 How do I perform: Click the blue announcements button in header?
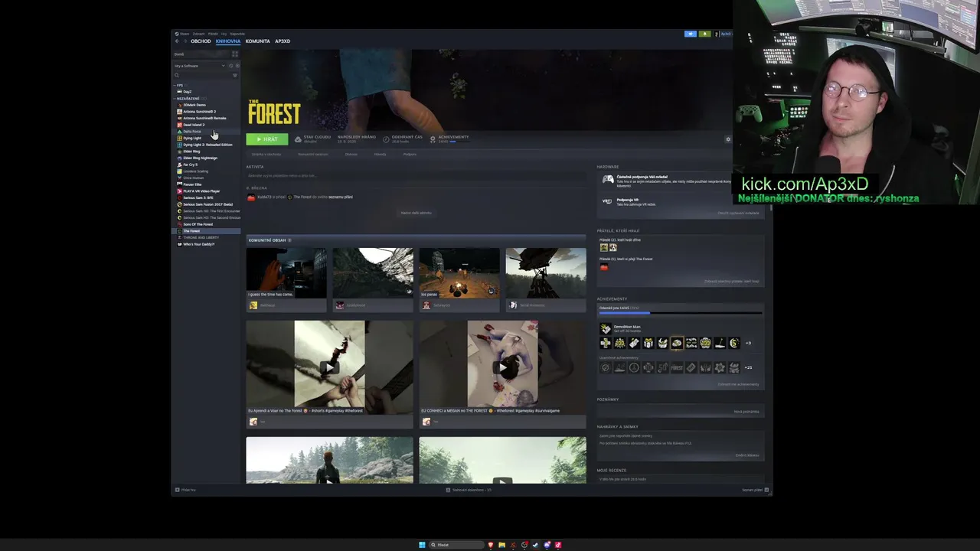(x=691, y=34)
